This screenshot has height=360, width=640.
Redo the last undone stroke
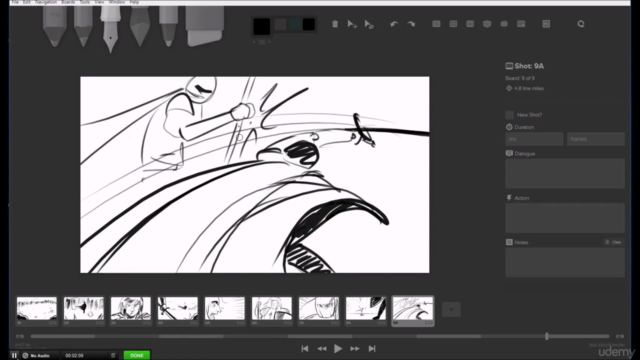click(411, 24)
